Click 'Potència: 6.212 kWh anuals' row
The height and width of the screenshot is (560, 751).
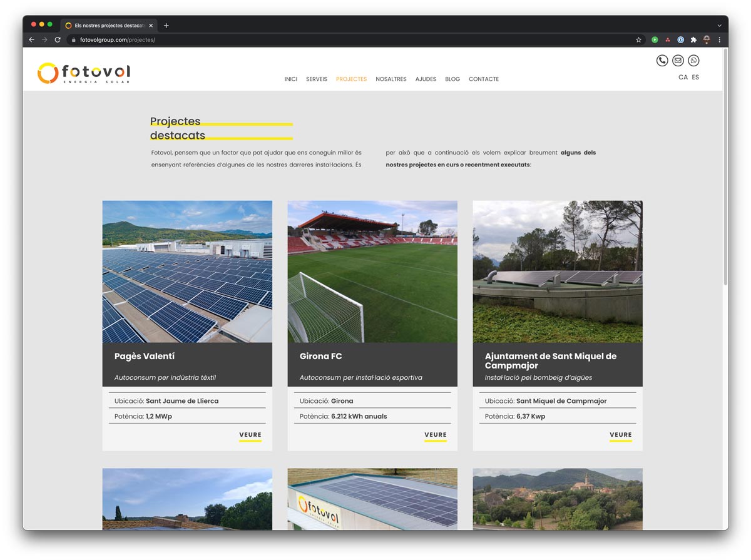(x=372, y=417)
